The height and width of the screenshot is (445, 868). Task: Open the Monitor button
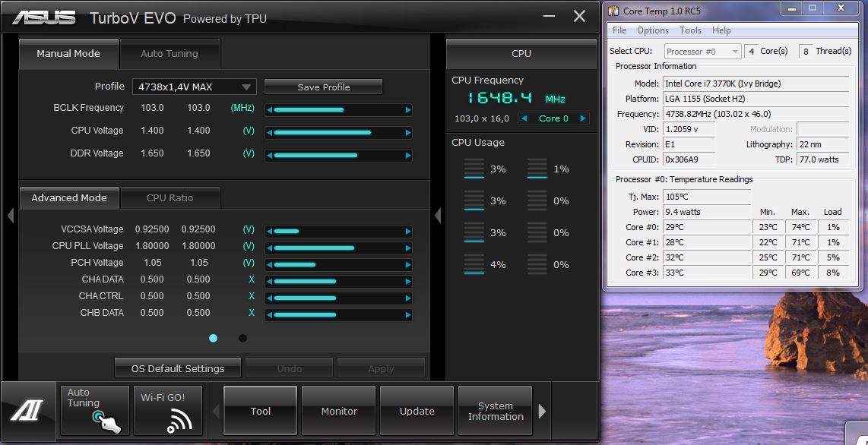click(x=339, y=411)
